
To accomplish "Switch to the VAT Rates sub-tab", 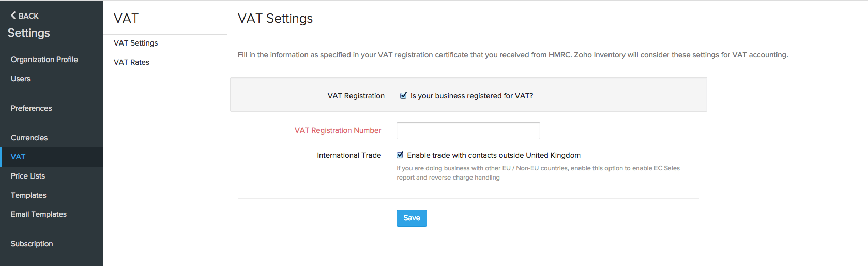I will point(132,62).
